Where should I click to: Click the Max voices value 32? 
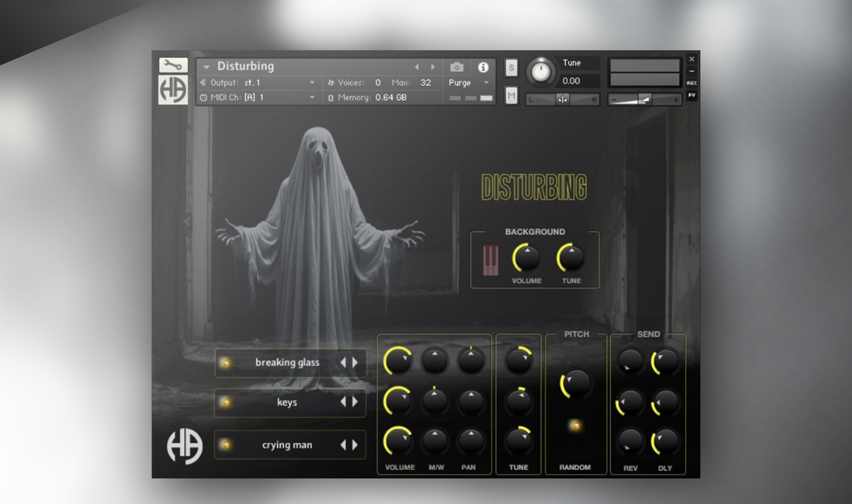tap(426, 83)
